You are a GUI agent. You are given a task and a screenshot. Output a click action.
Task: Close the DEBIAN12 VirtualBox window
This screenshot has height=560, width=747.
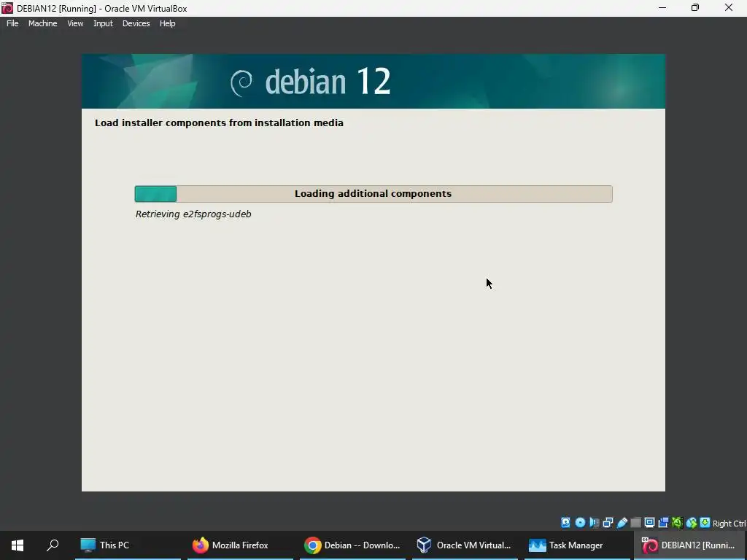tap(729, 8)
